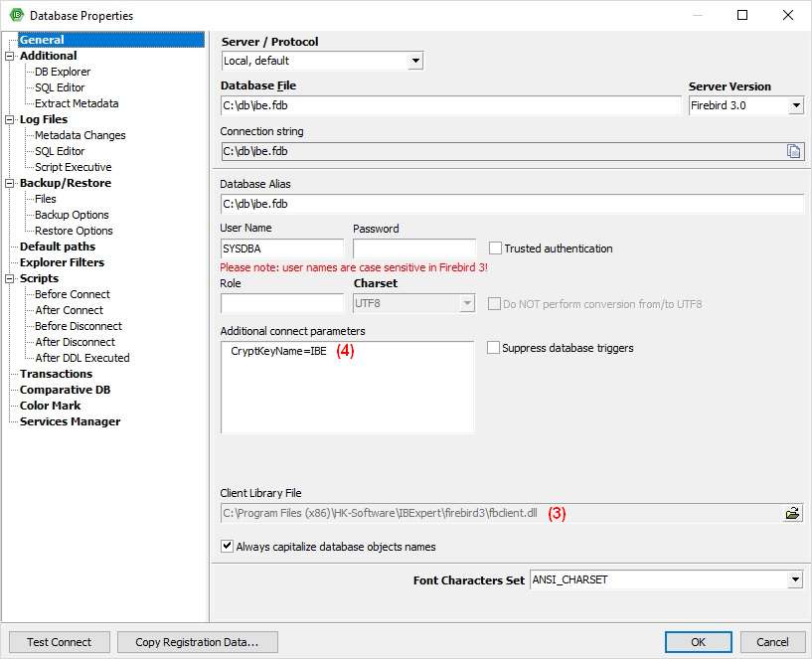Collapse the Scripts tree node

(9, 278)
